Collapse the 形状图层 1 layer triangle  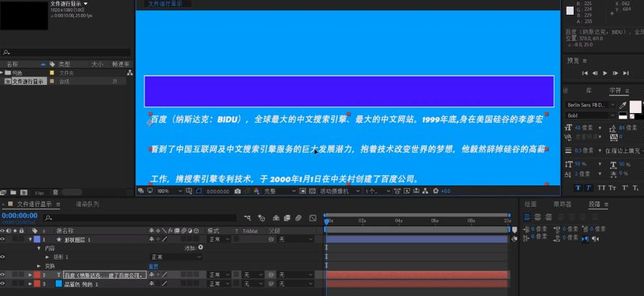(30, 239)
